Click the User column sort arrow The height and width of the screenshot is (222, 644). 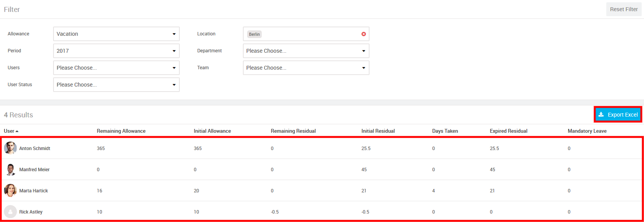(17, 131)
